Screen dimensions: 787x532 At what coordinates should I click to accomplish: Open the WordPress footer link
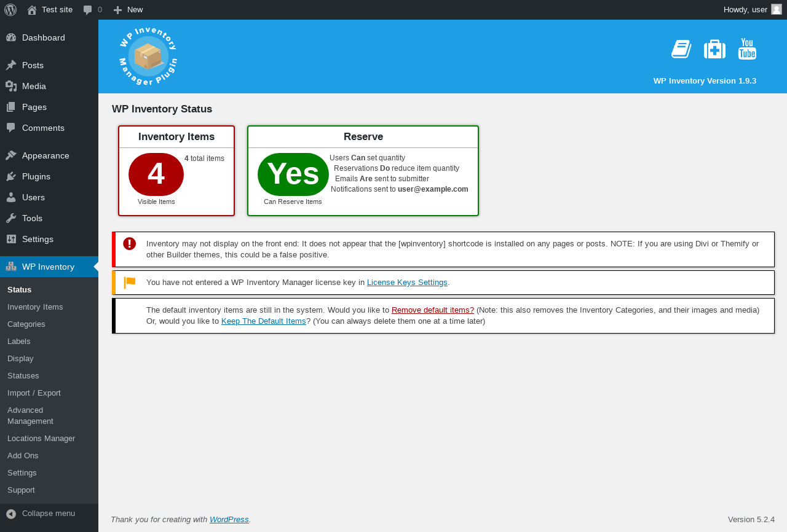click(x=229, y=519)
